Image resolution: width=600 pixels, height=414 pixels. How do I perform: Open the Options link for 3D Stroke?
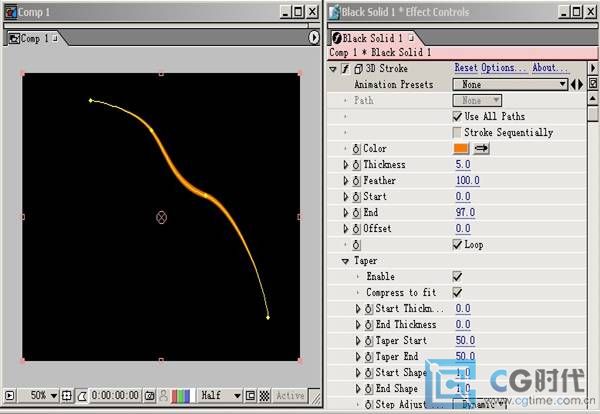click(x=504, y=68)
